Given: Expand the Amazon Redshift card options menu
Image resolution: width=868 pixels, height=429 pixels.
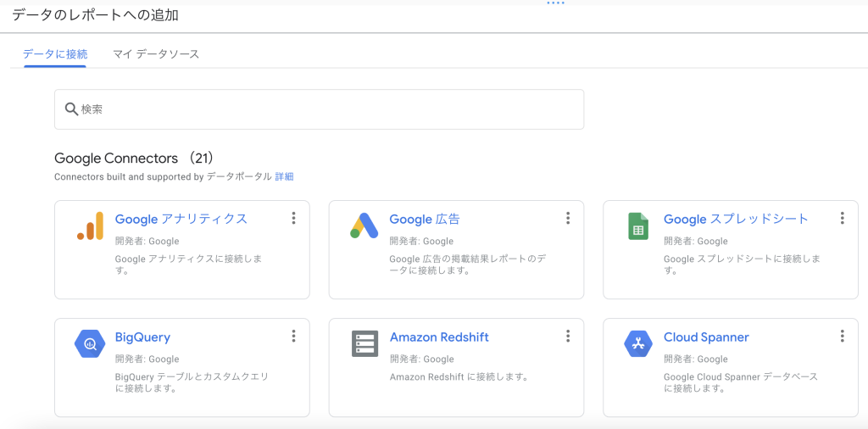Looking at the screenshot, I should point(568,336).
